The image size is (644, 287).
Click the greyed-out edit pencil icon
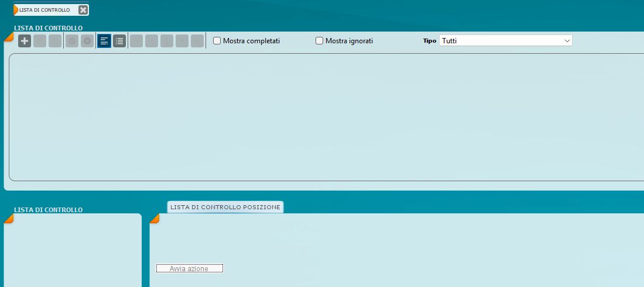click(x=40, y=41)
